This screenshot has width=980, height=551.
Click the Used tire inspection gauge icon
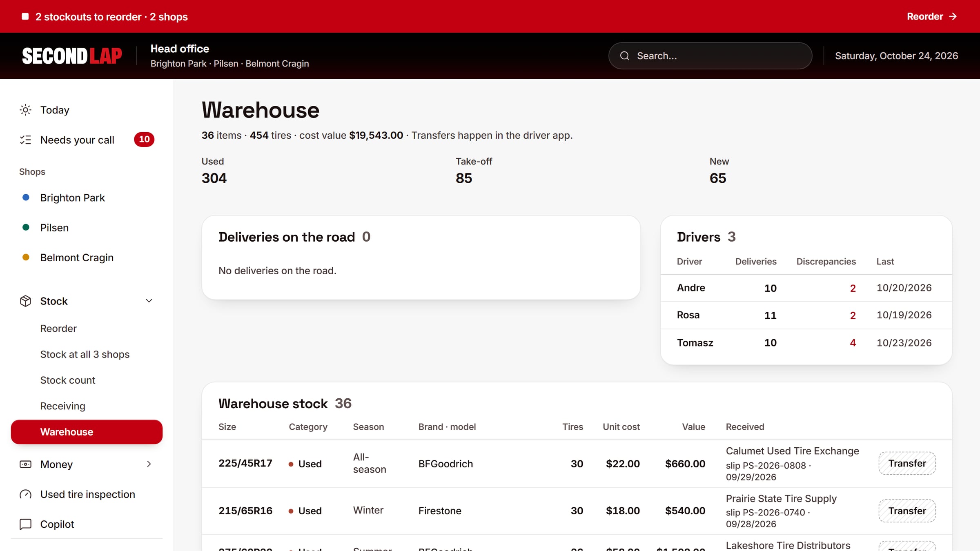[25, 494]
